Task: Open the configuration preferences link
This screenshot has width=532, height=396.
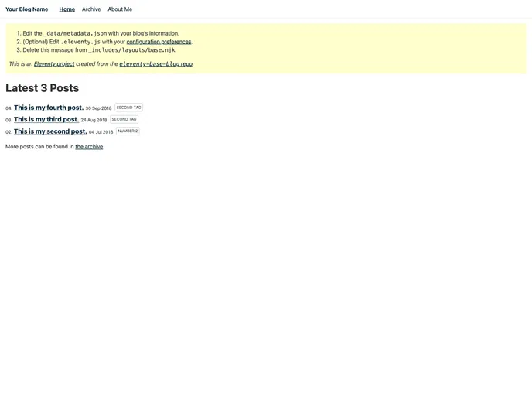Action: (x=159, y=42)
